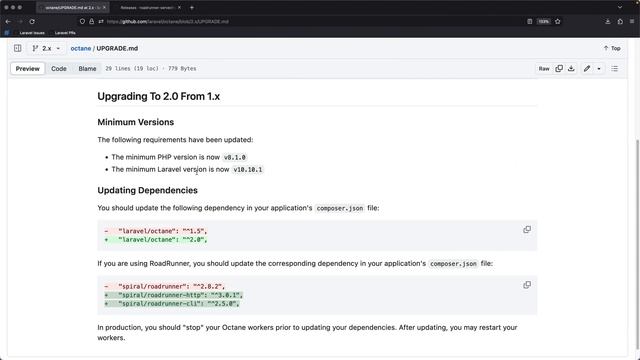This screenshot has height=360, width=640.
Task: Open the browser hamburger menu
Action: coord(632,21)
